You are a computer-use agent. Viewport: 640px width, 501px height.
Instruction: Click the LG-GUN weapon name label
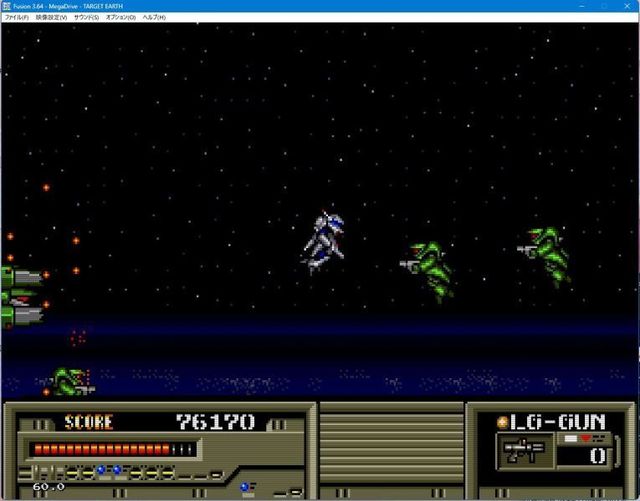pyautogui.click(x=558, y=422)
